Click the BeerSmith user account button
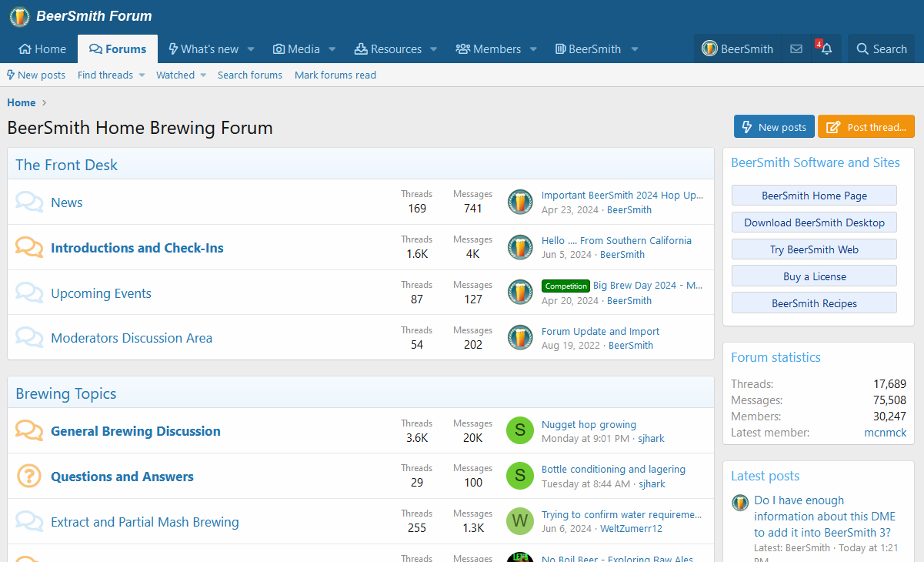This screenshot has height=562, width=924. pos(738,49)
